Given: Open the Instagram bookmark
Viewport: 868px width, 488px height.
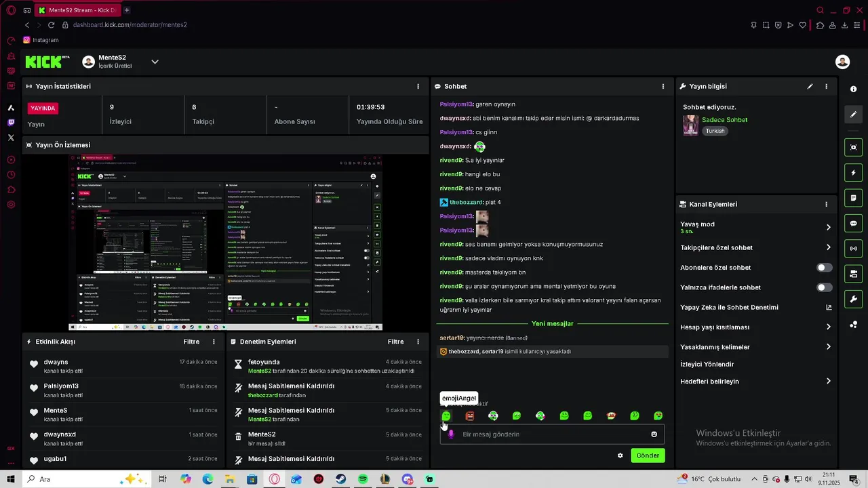Looking at the screenshot, I should point(41,40).
